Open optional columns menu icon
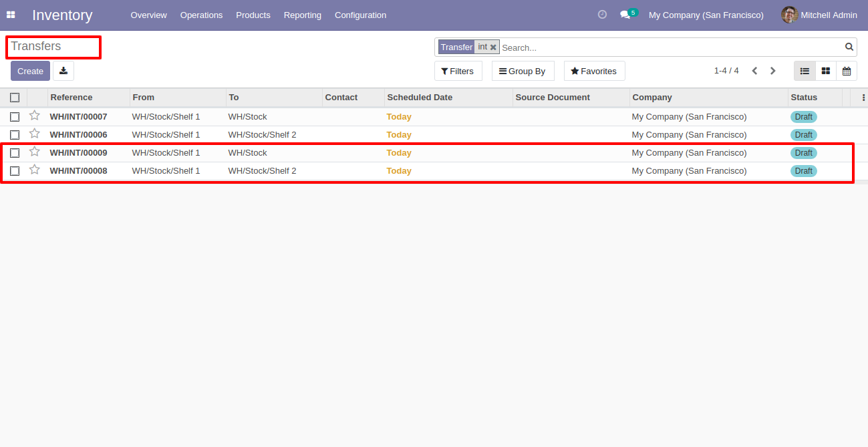Image resolution: width=868 pixels, height=447 pixels. pyautogui.click(x=863, y=98)
